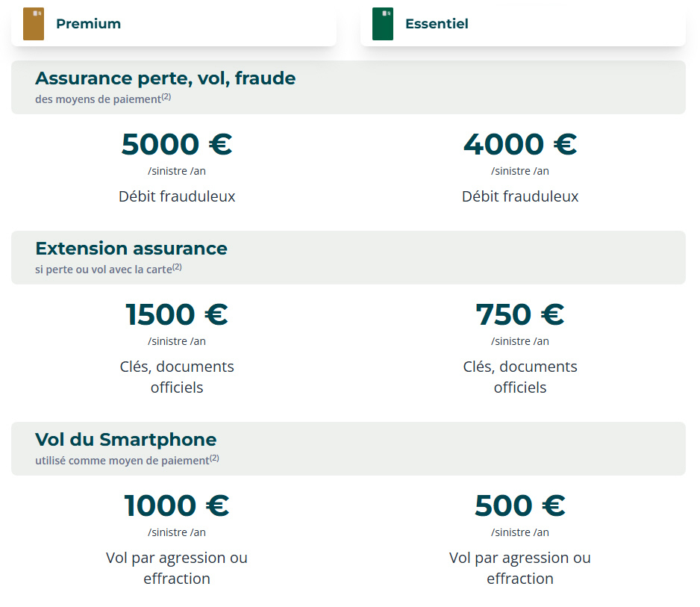
Task: Click the Extension assurance section heading
Action: (131, 249)
